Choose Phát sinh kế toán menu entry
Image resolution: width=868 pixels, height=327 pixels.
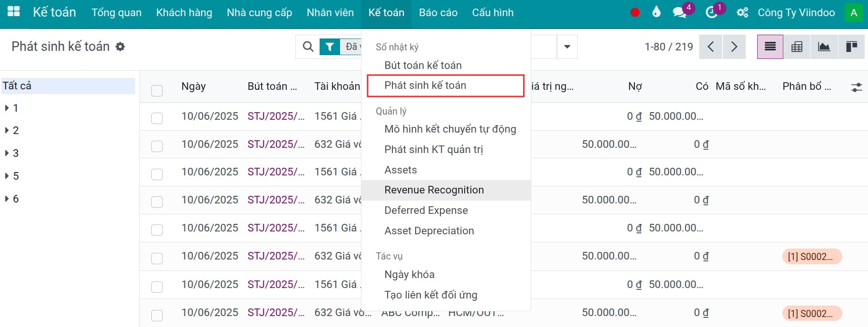[x=446, y=86]
